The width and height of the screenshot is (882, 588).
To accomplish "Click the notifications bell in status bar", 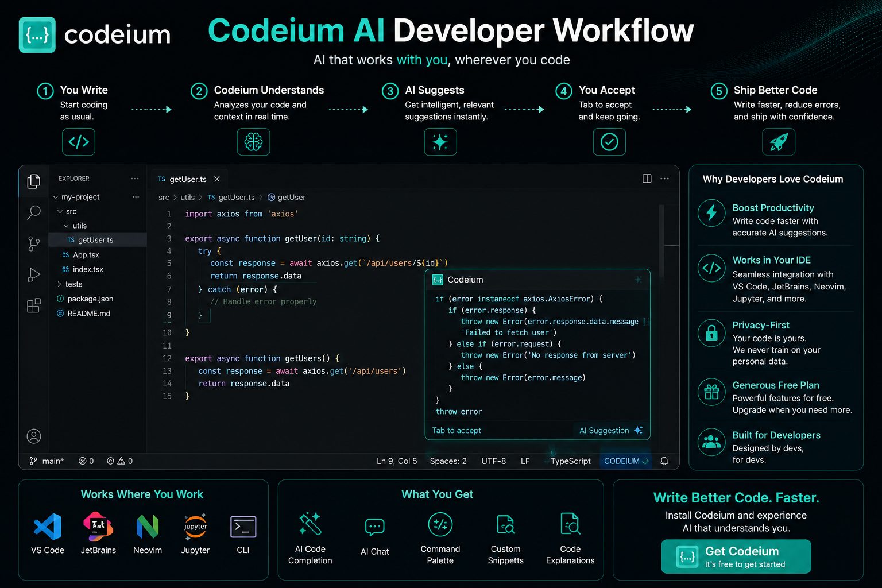I will point(664,461).
